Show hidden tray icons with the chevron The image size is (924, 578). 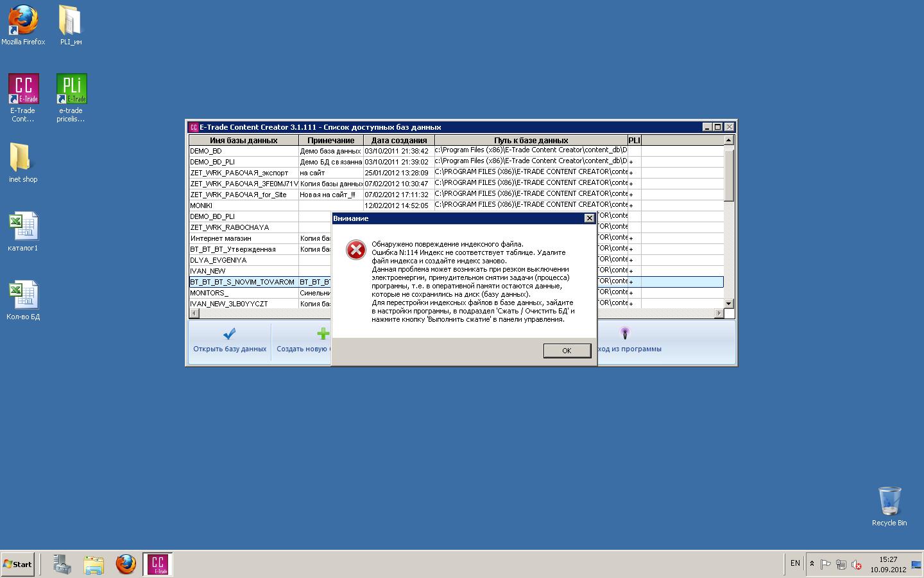(x=812, y=564)
